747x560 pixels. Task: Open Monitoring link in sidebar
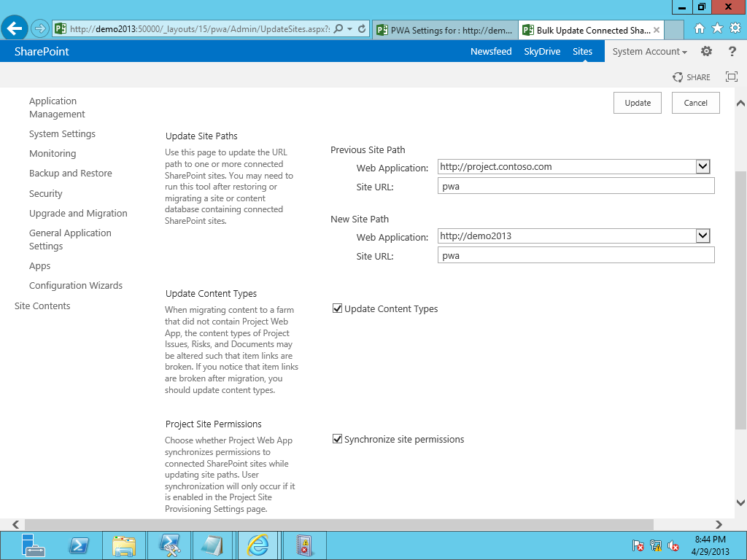53,153
